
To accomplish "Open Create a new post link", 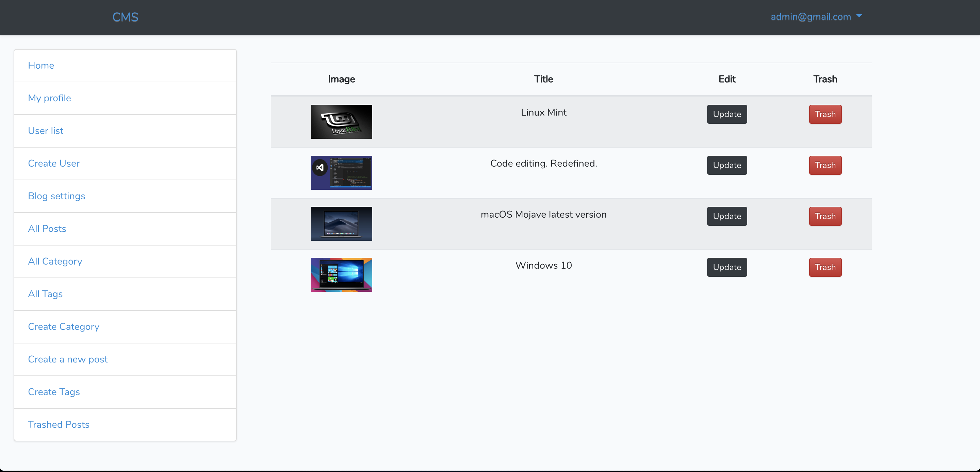I will pyautogui.click(x=68, y=359).
